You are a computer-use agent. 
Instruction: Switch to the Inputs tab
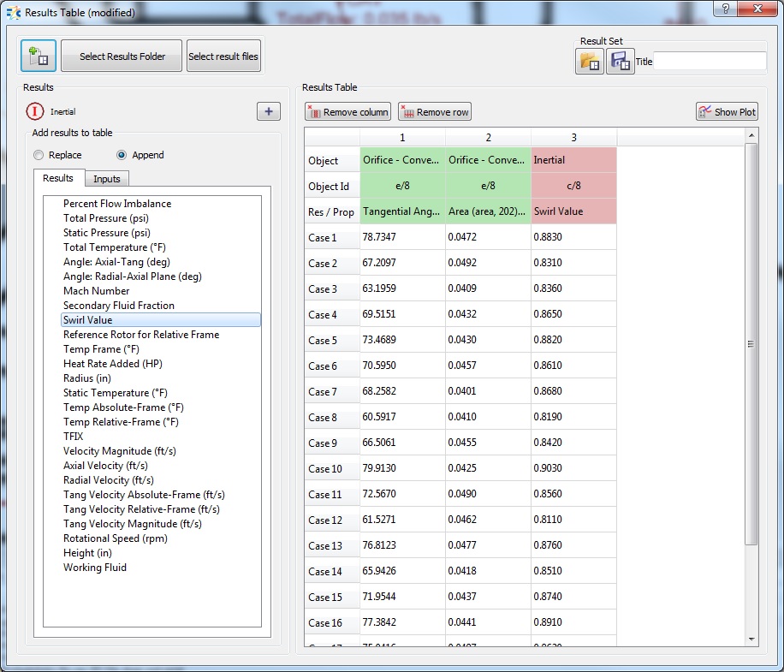(x=107, y=178)
